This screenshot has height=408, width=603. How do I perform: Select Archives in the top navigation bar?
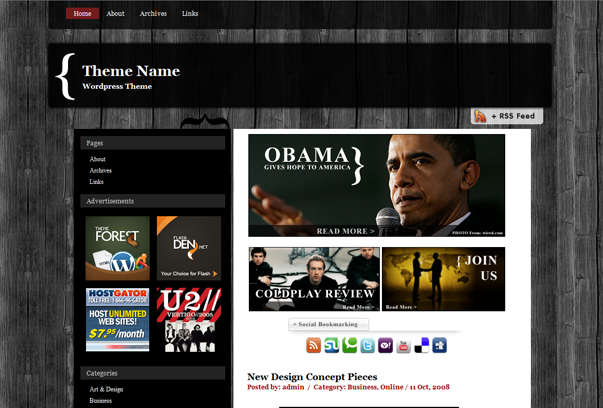click(x=153, y=14)
